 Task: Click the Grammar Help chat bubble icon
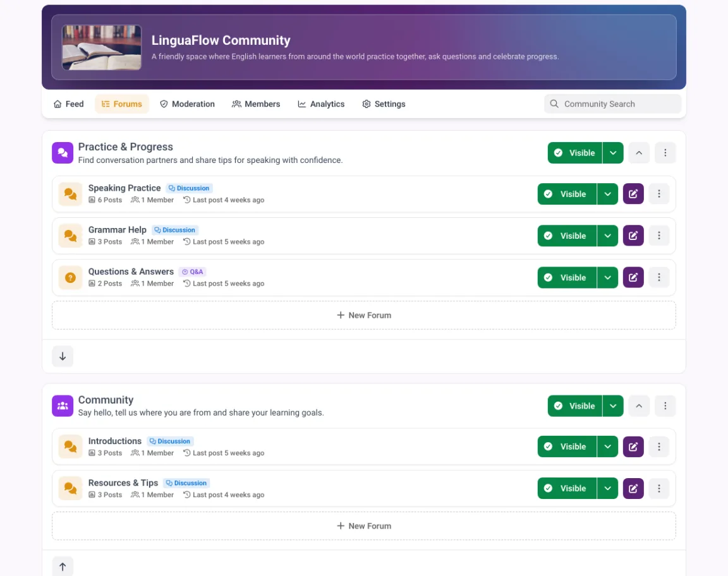tap(71, 236)
